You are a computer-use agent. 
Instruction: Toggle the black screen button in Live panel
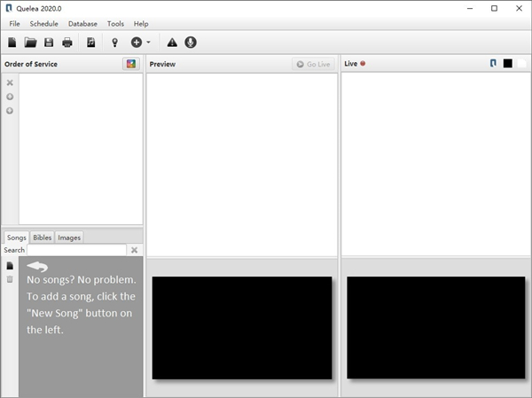pyautogui.click(x=508, y=64)
